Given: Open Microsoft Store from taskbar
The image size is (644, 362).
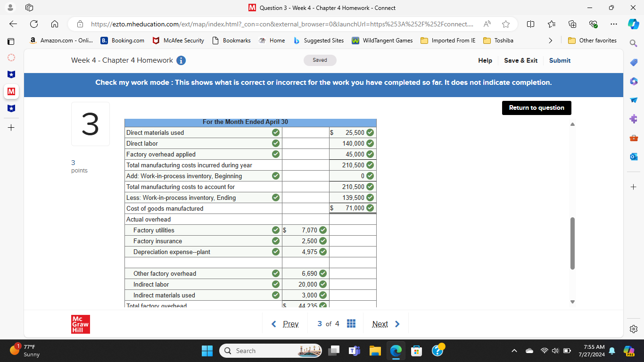Looking at the screenshot, I should point(417,351).
